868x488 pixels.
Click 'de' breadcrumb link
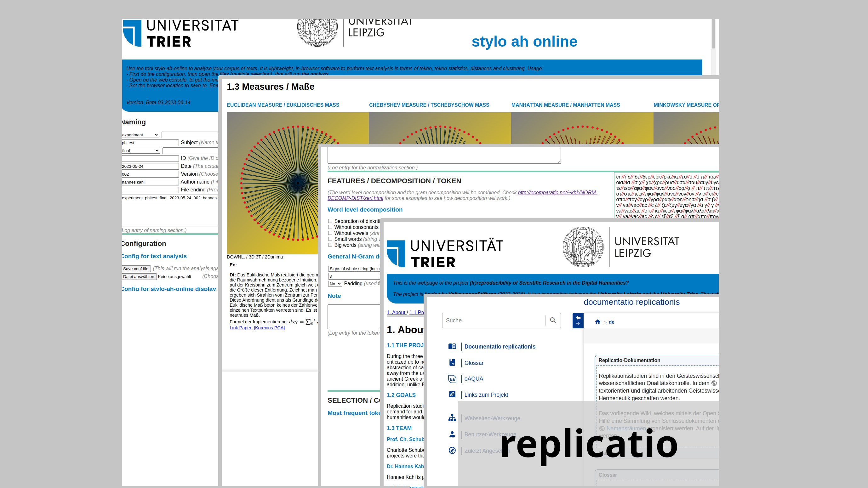tap(611, 322)
